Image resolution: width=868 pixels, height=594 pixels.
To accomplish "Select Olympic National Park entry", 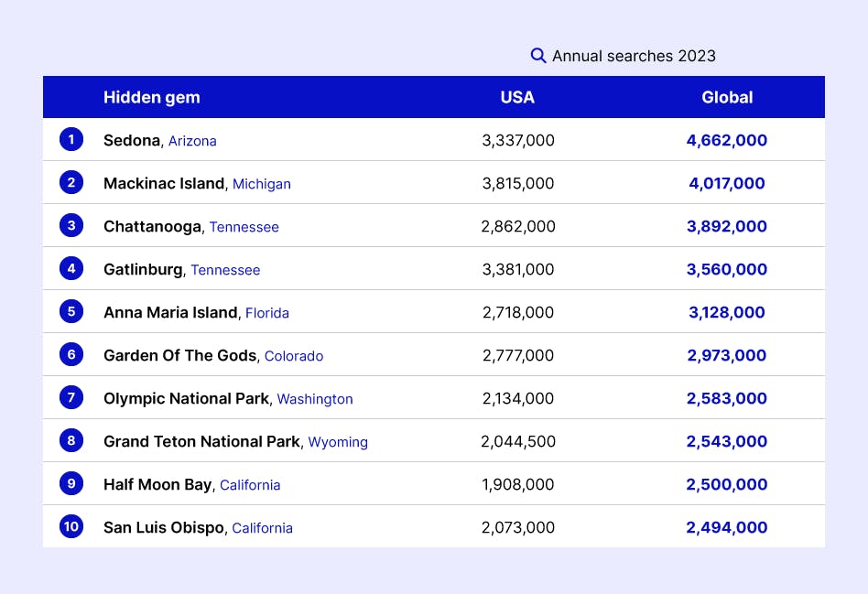I will point(186,398).
